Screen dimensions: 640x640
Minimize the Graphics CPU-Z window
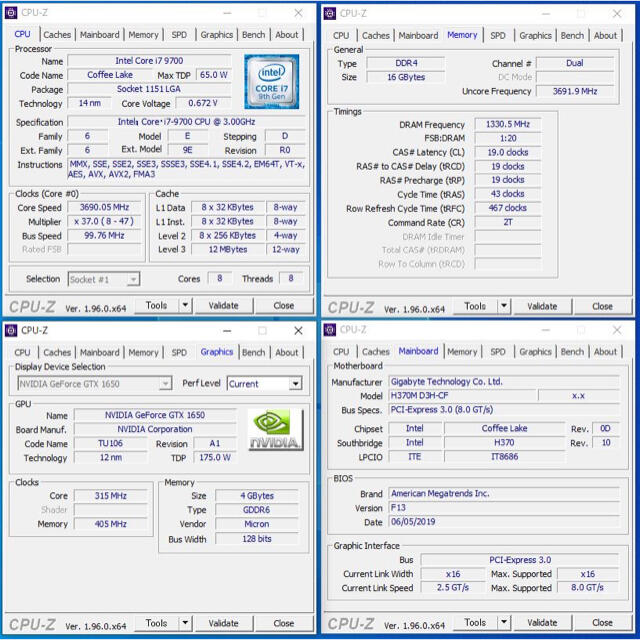[227, 331]
